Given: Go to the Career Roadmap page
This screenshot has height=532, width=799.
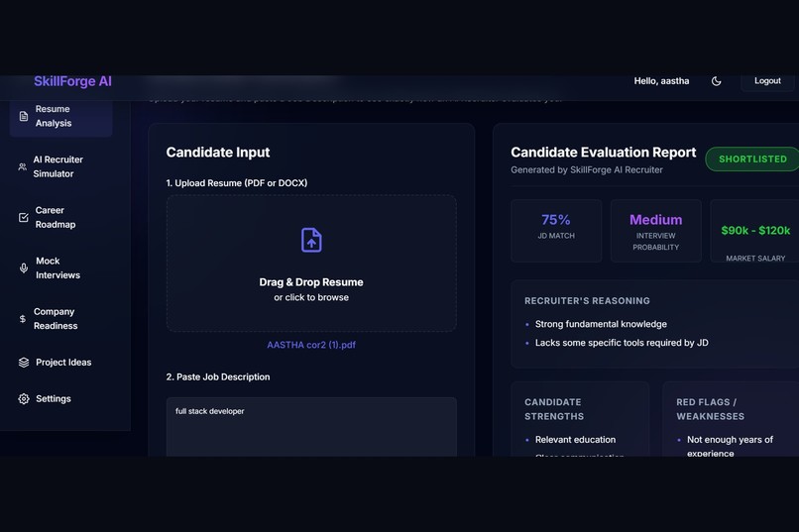Looking at the screenshot, I should pyautogui.click(x=61, y=217).
